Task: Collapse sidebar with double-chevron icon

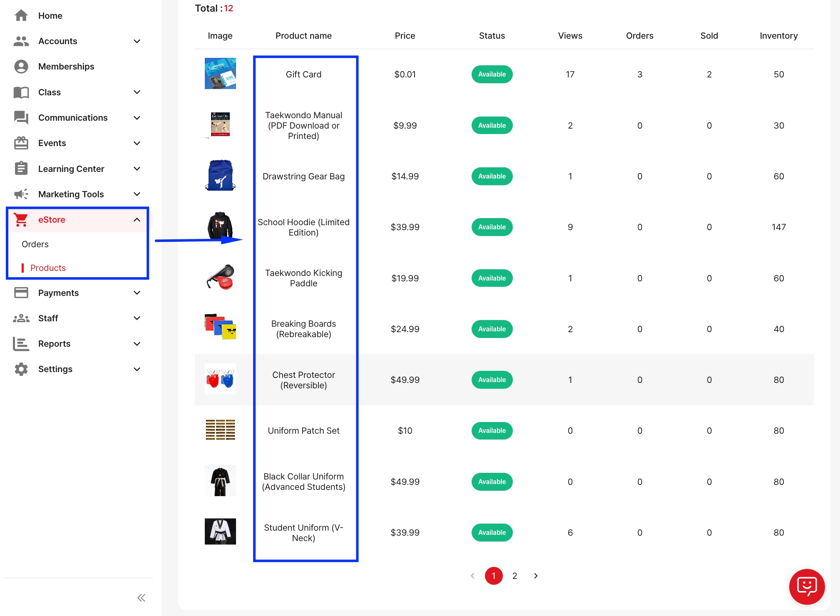Action: click(x=141, y=598)
